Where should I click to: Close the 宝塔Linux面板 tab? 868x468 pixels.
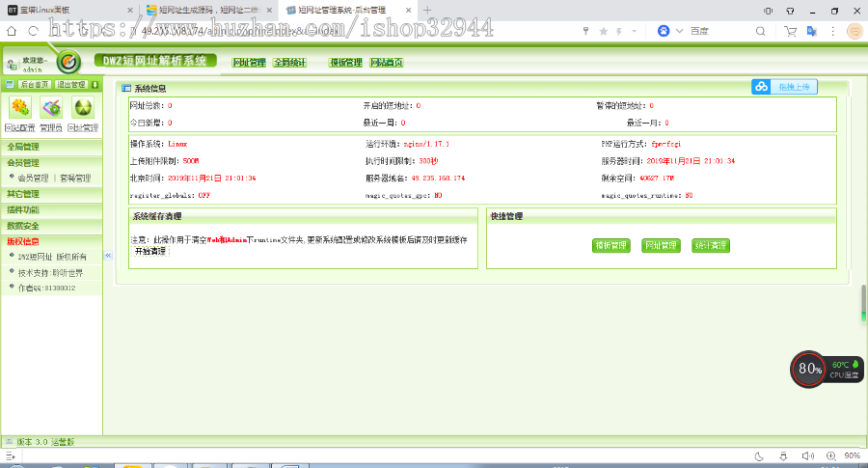point(130,10)
